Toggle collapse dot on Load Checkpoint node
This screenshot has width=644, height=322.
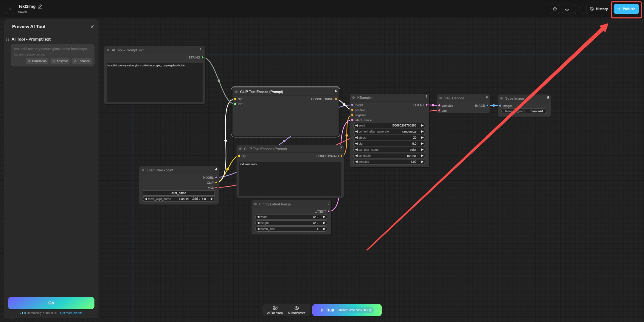tap(143, 170)
